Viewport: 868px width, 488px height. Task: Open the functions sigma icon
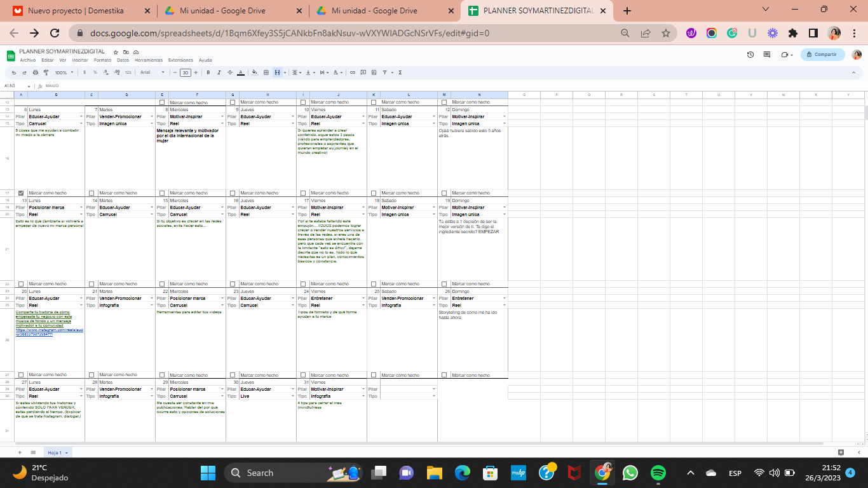400,72
